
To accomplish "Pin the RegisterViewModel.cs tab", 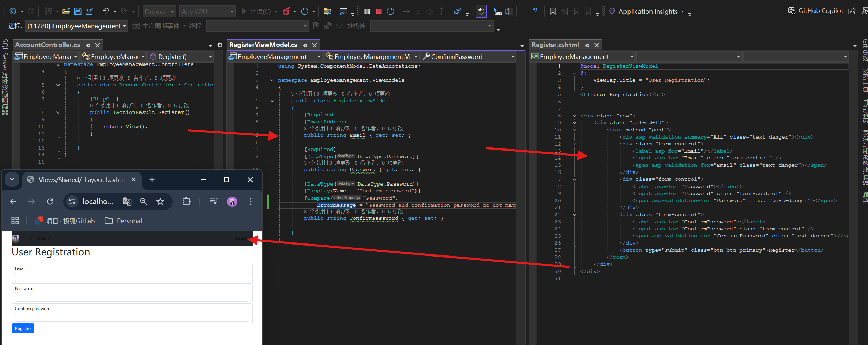I will click(x=305, y=45).
